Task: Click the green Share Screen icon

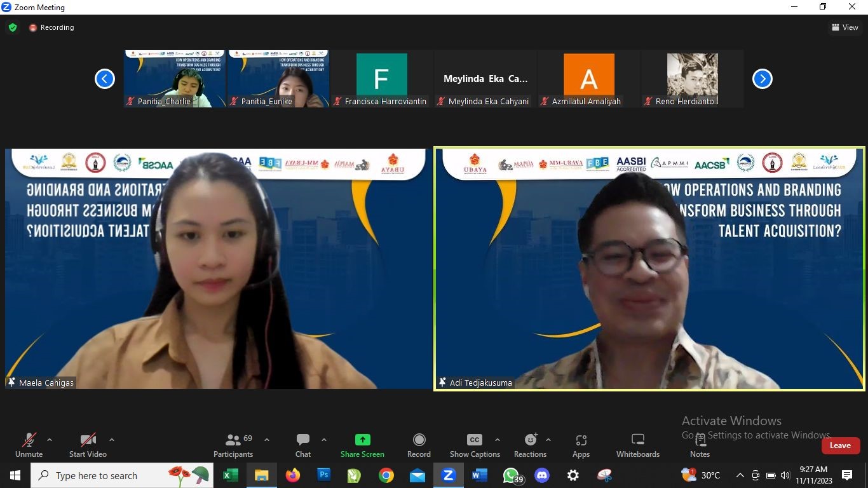Action: coord(362,440)
